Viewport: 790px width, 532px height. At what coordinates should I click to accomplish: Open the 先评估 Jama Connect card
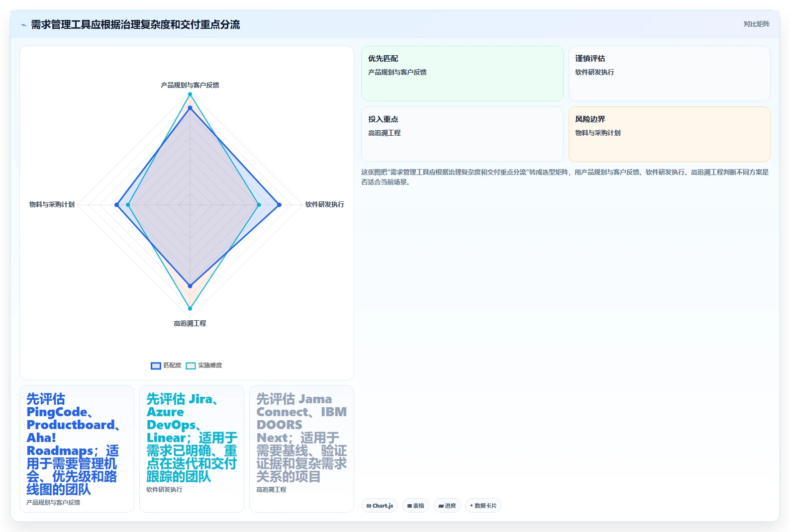tap(301, 449)
